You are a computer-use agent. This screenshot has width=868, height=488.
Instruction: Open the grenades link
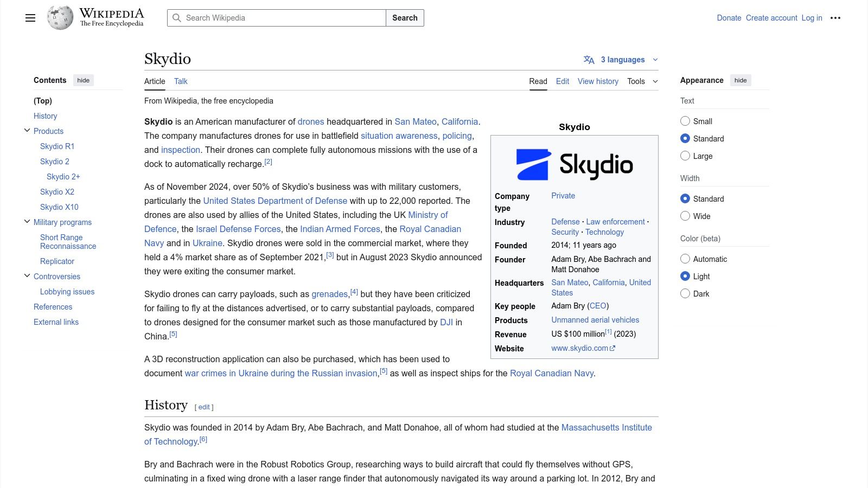pos(329,294)
